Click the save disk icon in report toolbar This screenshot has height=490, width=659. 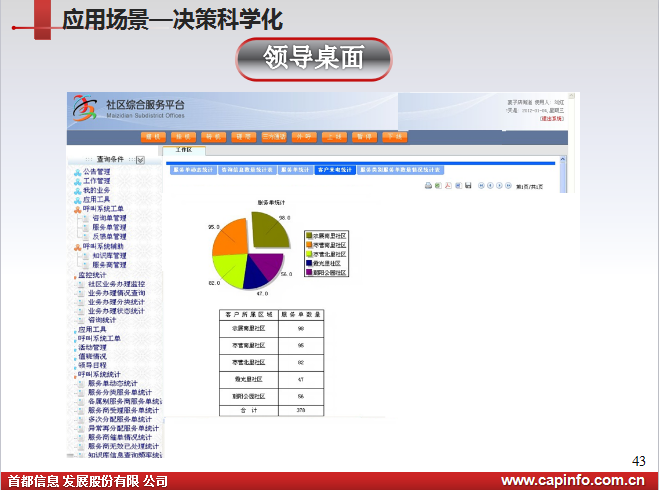[x=466, y=185]
